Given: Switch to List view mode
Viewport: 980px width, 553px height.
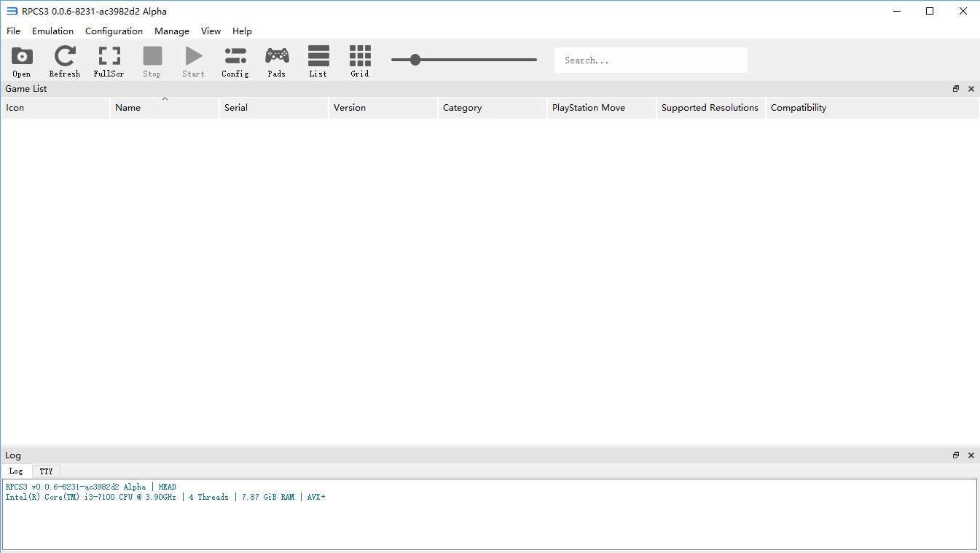Looking at the screenshot, I should click(x=318, y=61).
